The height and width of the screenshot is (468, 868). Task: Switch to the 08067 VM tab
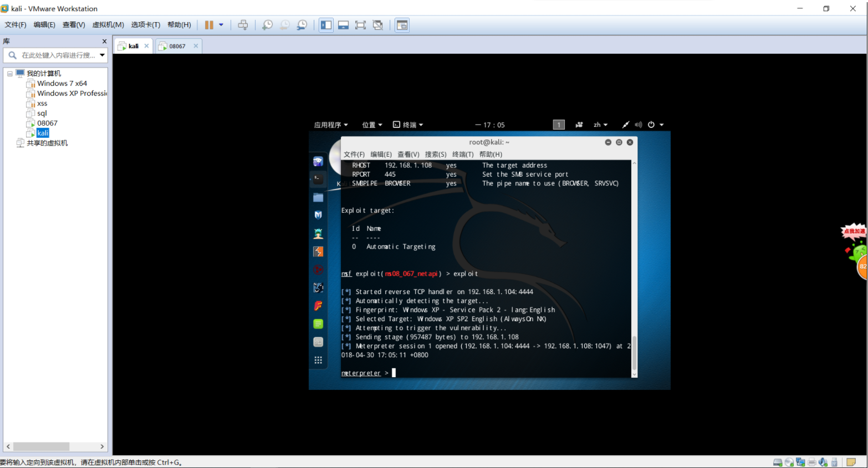177,46
